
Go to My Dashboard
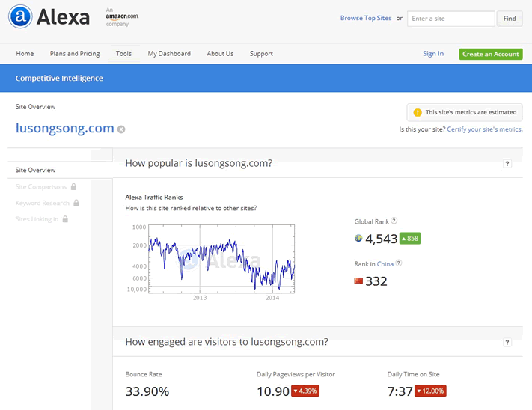tap(169, 54)
